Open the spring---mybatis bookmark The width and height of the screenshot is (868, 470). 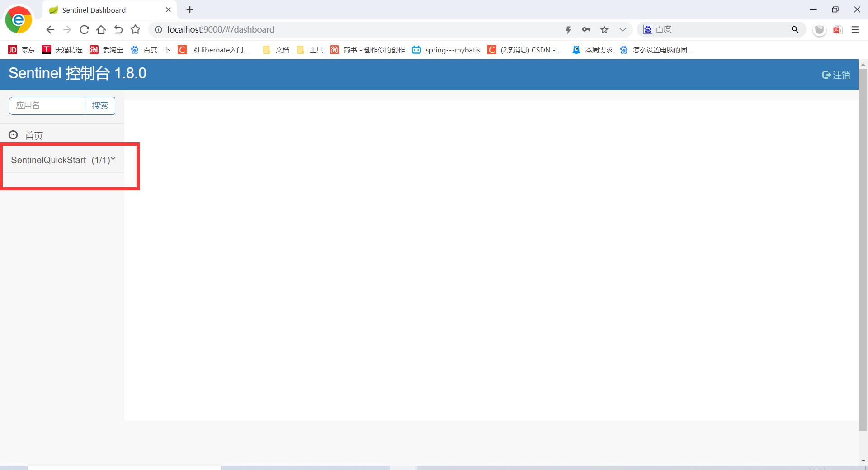pyautogui.click(x=446, y=50)
